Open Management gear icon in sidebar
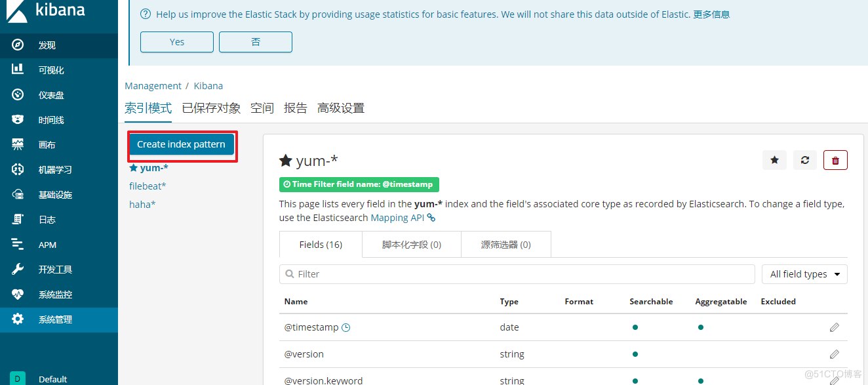The image size is (868, 385). point(18,319)
